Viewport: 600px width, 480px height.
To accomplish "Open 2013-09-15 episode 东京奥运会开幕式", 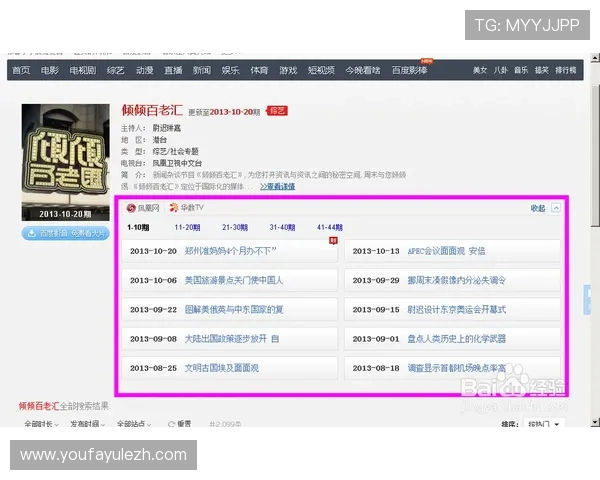I will 452,310.
